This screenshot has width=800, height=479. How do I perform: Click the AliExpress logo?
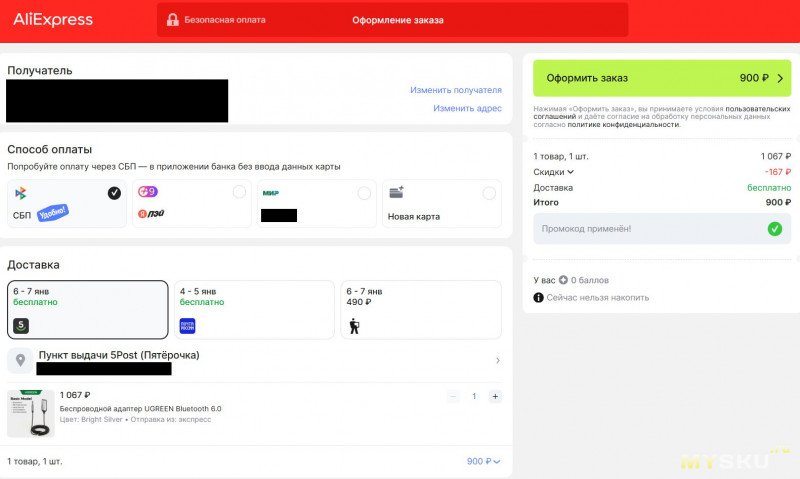[x=53, y=20]
